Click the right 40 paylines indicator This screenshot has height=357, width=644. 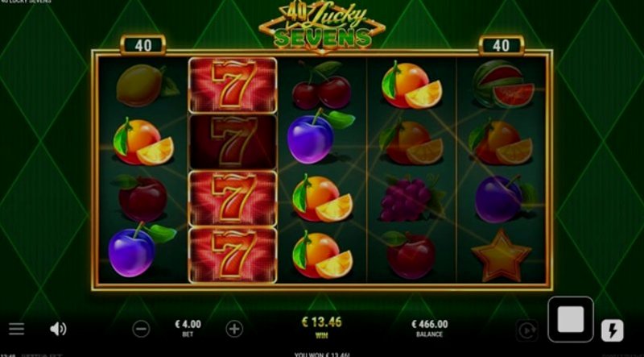pos(501,45)
